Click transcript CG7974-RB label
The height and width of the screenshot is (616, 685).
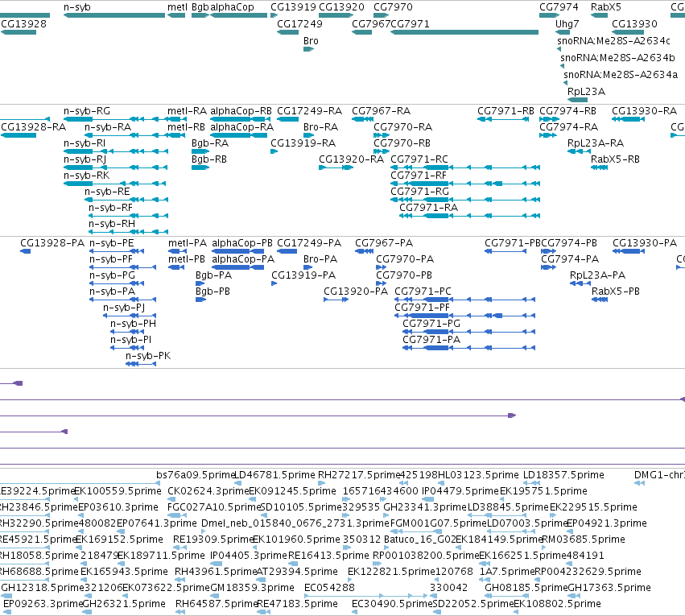click(x=568, y=111)
